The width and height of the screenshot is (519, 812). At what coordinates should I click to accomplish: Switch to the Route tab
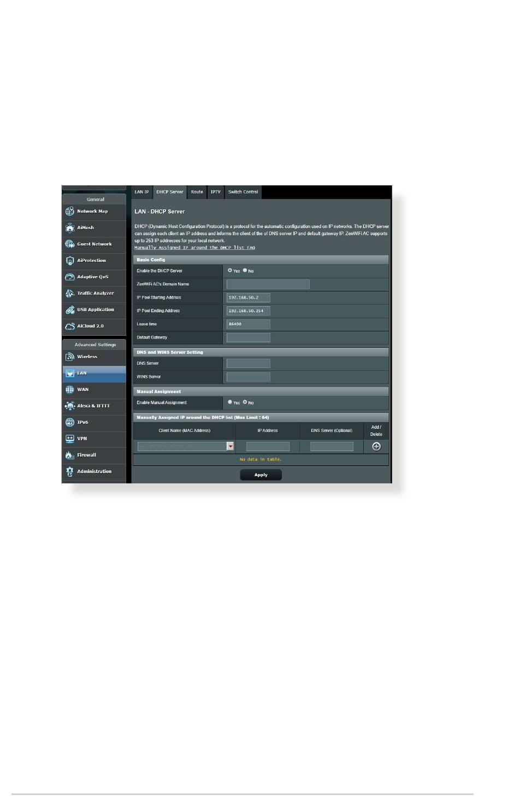(197, 192)
